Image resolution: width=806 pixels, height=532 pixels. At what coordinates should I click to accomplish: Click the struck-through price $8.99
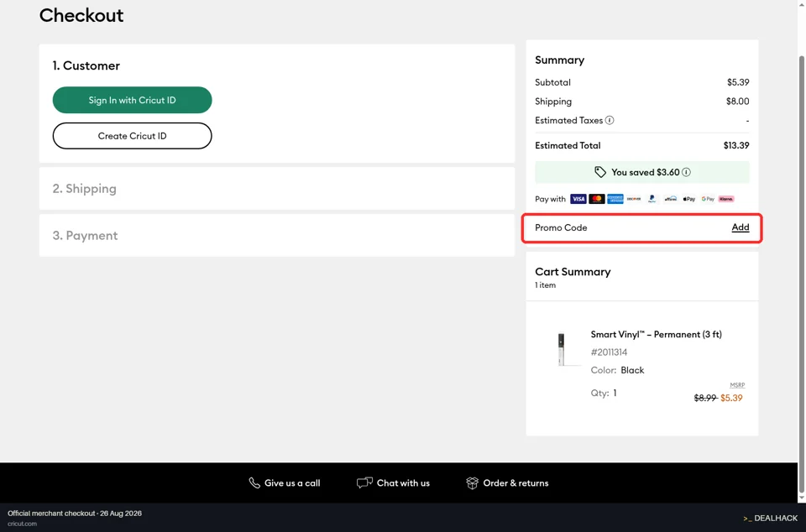click(x=705, y=398)
